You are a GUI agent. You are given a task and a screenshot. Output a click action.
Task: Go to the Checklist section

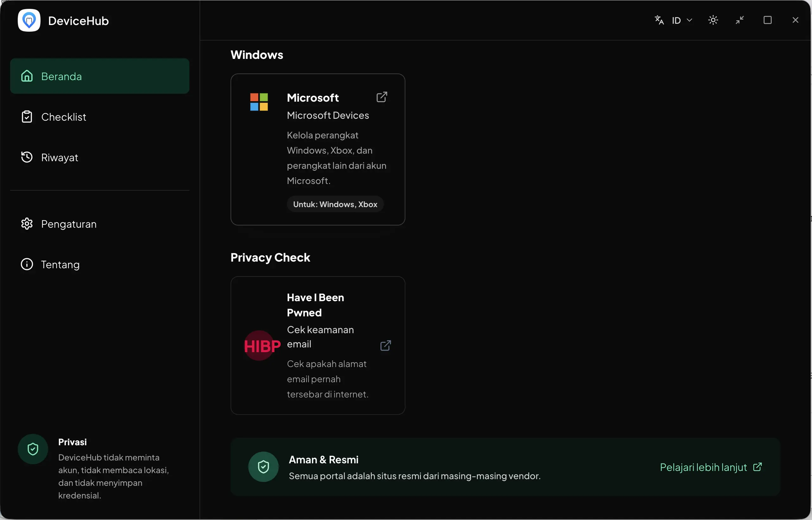(x=100, y=117)
